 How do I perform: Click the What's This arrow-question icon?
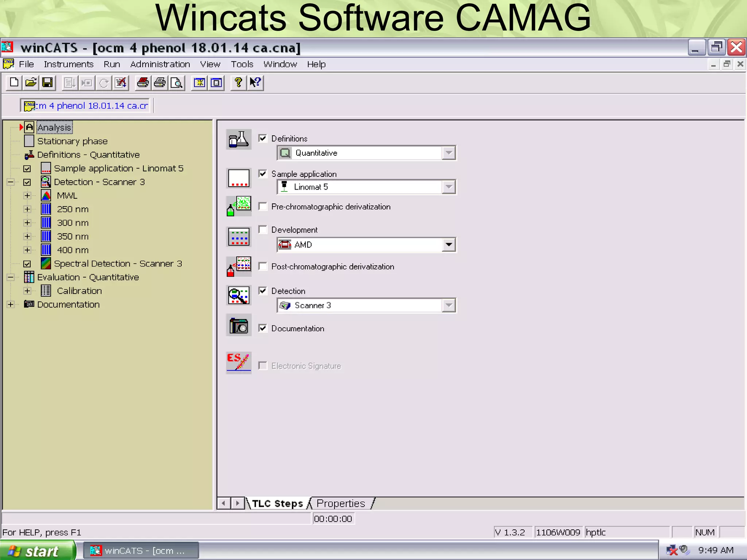point(255,83)
